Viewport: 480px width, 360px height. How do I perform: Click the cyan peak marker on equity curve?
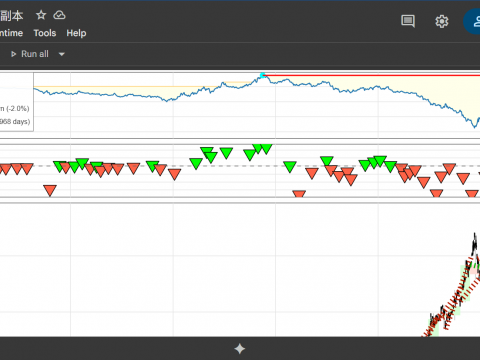point(263,75)
